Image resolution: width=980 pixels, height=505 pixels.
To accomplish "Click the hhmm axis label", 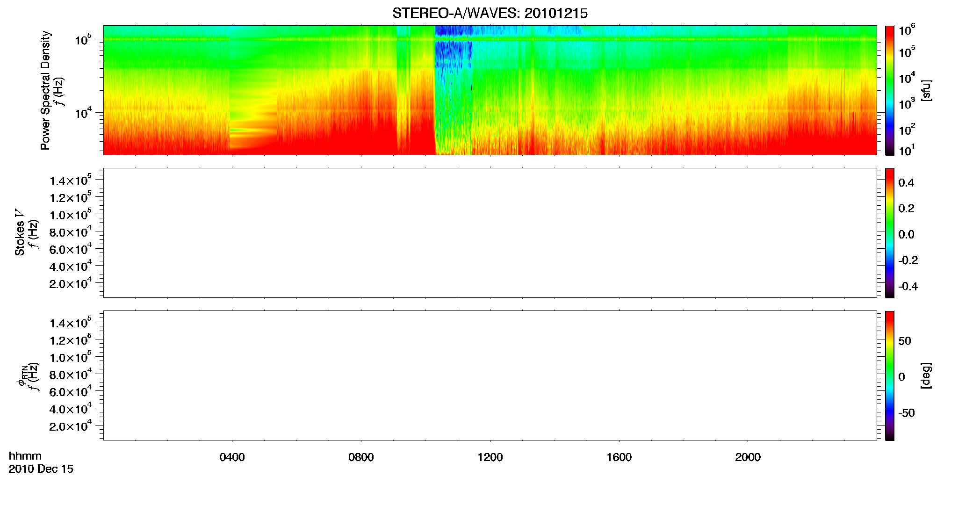I will tap(25, 456).
